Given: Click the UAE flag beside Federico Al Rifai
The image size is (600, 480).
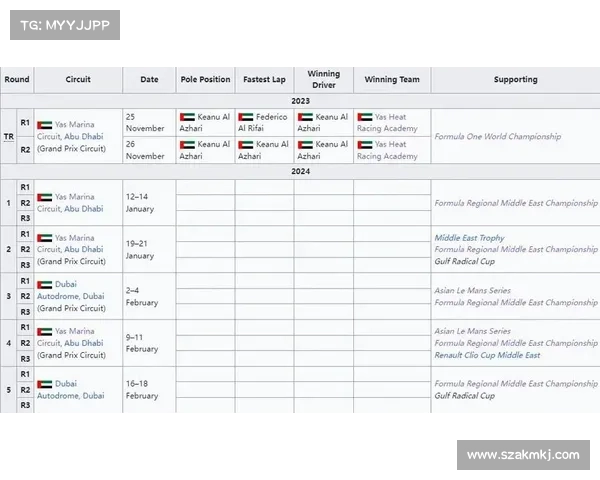Looking at the screenshot, I should [x=245, y=117].
